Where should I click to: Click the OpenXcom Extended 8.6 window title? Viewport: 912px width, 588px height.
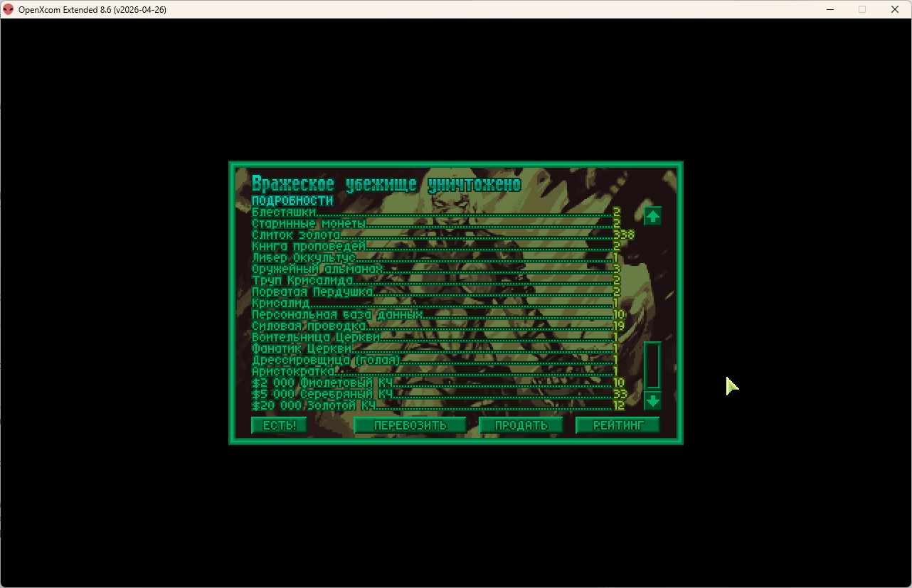coord(92,10)
